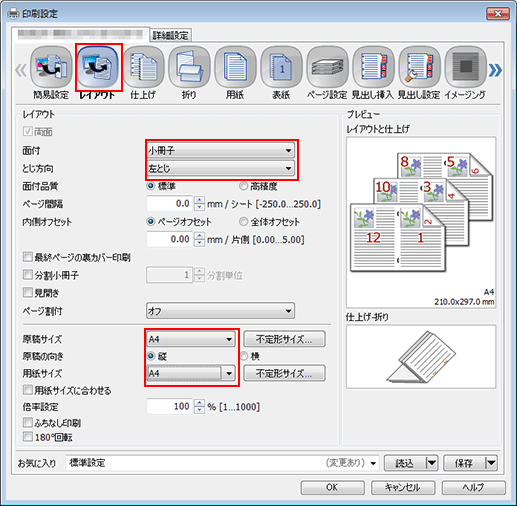The image size is (517, 506).
Task: Open the ページ割付 dropdown showing オフ
Action: (x=220, y=311)
